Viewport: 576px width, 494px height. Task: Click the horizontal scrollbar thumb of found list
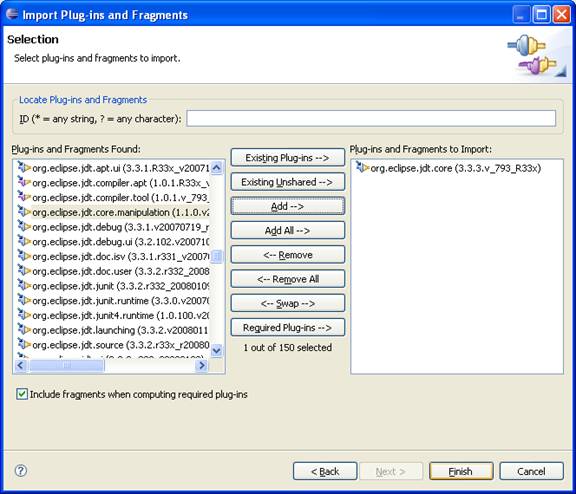tap(66, 365)
